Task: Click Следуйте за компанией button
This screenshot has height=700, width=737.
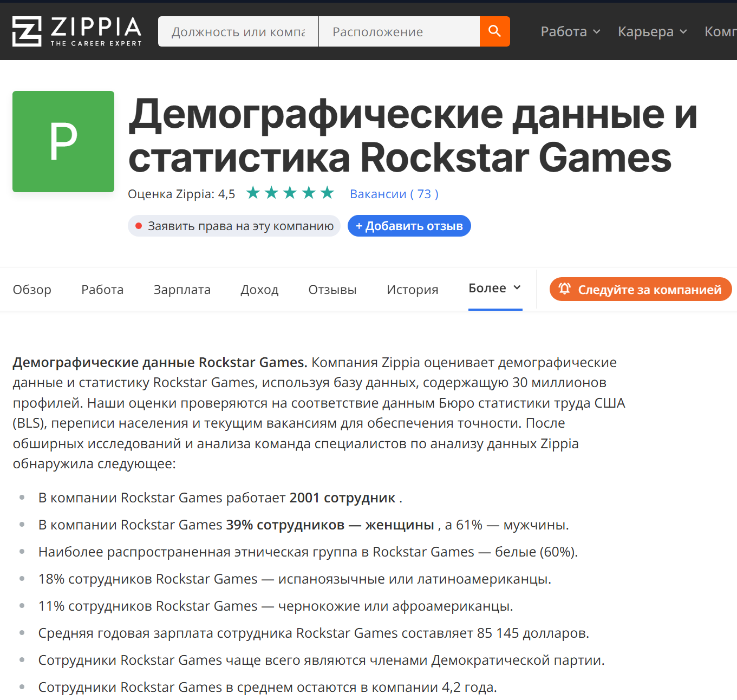Action: 641,289
